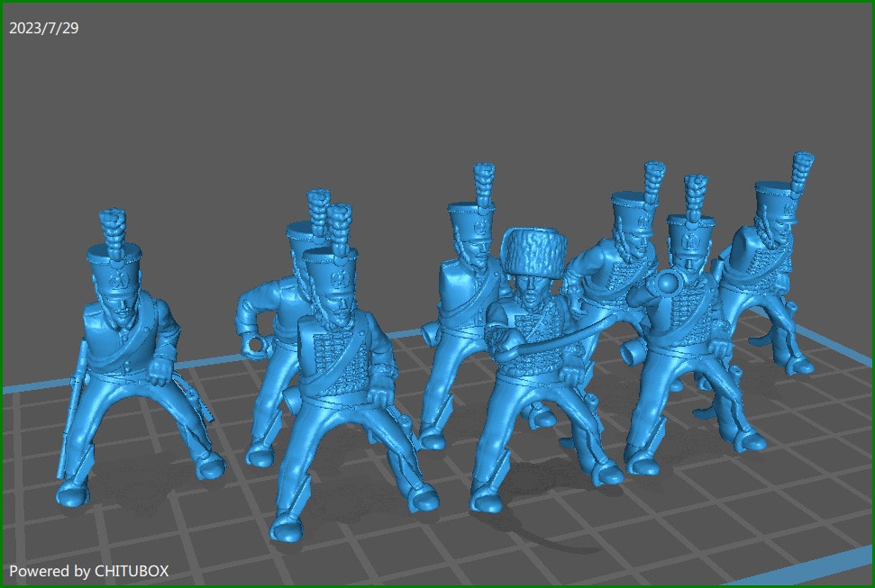The height and width of the screenshot is (588, 875).
Task: Click the build plate grid below the front soldier
Action: click(360, 558)
